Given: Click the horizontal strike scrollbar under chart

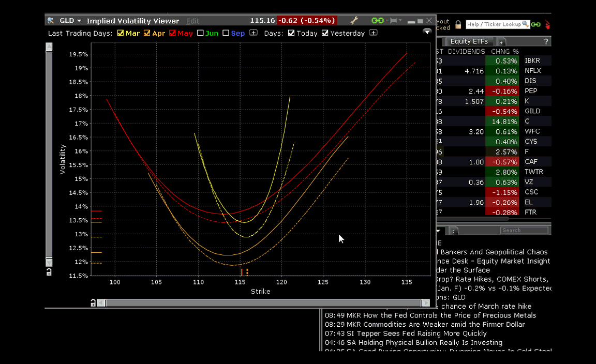Looking at the screenshot, I should pos(264,303).
